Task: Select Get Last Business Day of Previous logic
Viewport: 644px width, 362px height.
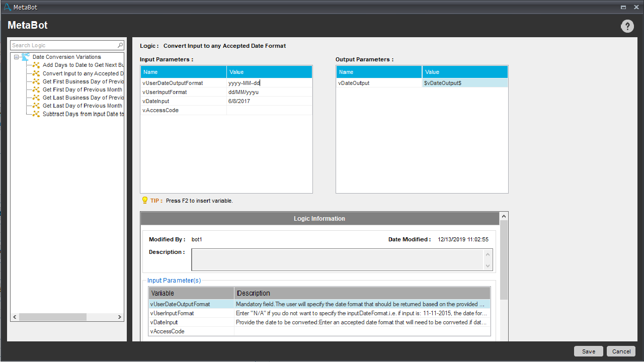Action: coord(83,98)
